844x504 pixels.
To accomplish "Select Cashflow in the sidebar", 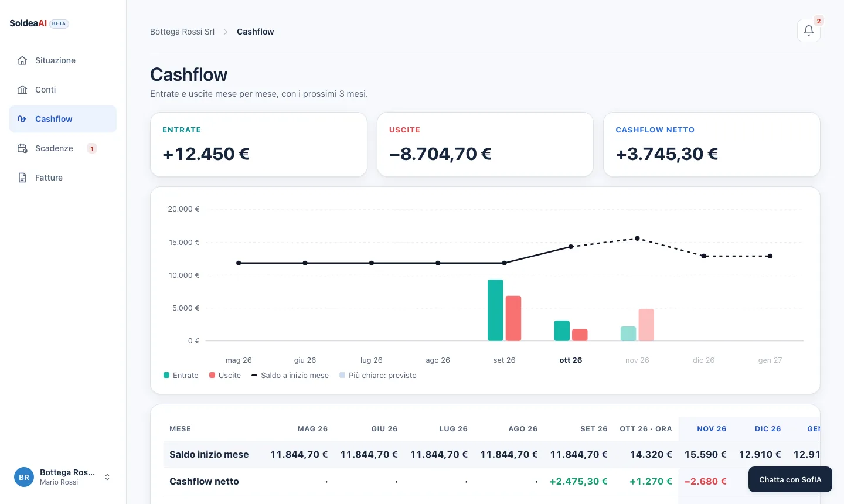I will 63,119.
